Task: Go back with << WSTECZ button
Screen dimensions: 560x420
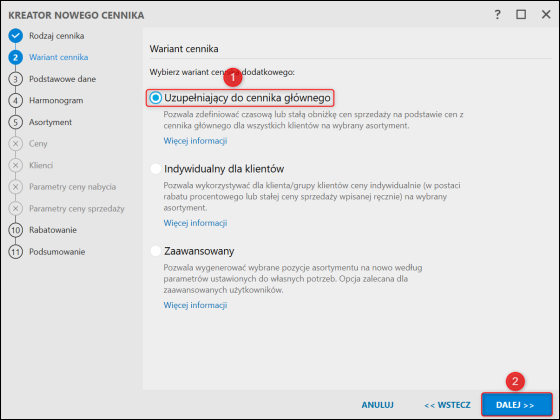Action: [x=447, y=405]
